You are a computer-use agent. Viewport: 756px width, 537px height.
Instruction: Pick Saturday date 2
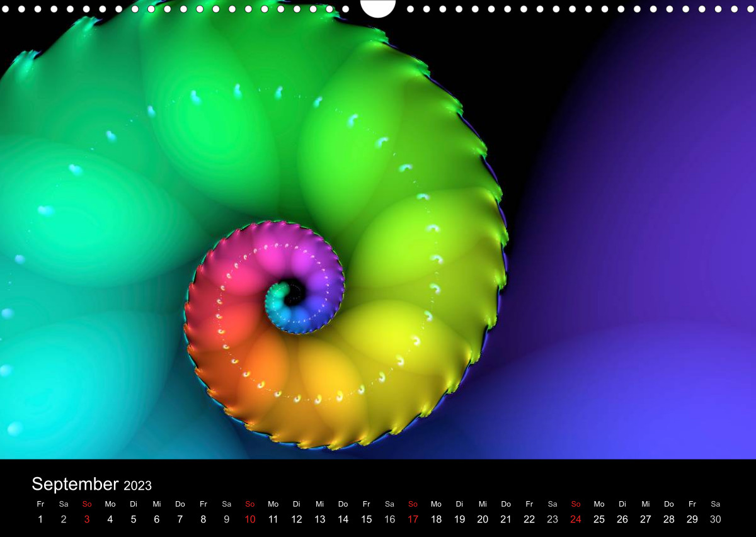tap(64, 519)
